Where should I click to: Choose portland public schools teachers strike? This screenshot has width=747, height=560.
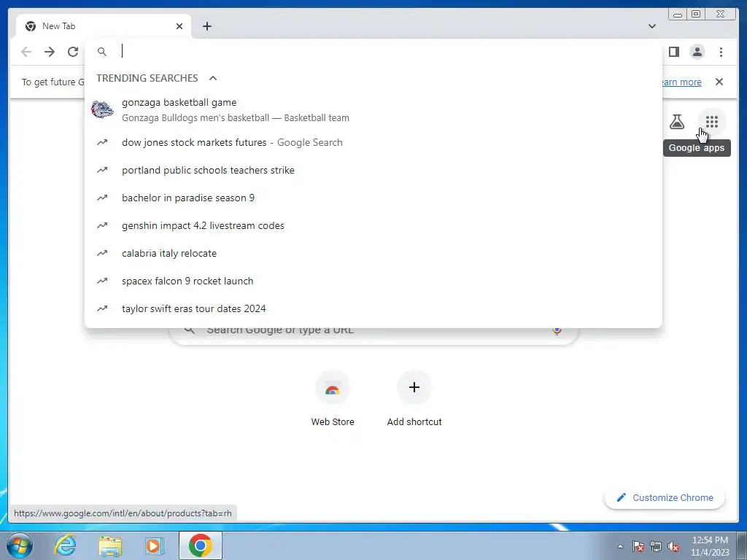[x=373, y=170]
